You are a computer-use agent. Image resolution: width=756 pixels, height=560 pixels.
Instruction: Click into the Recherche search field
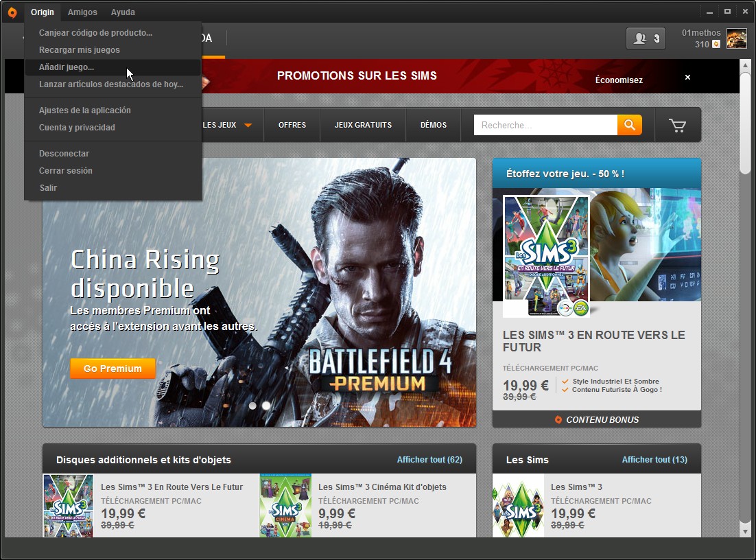click(545, 125)
